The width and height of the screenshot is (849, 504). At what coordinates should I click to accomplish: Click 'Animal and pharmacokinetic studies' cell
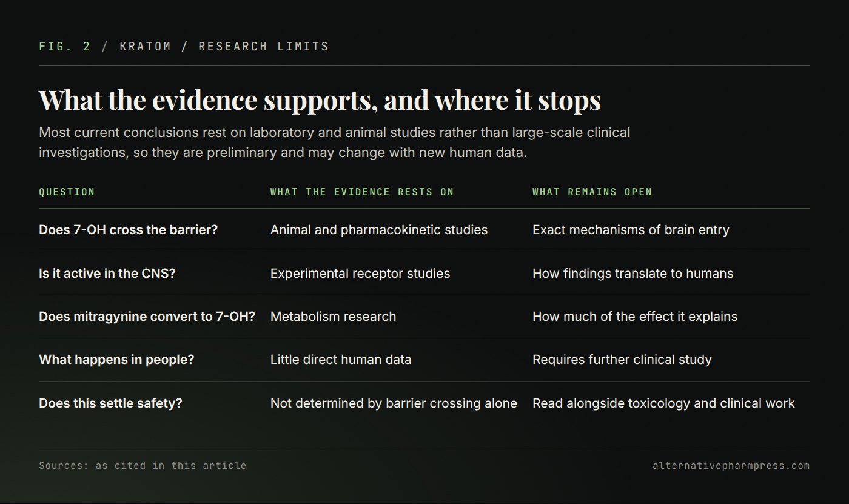[379, 230]
